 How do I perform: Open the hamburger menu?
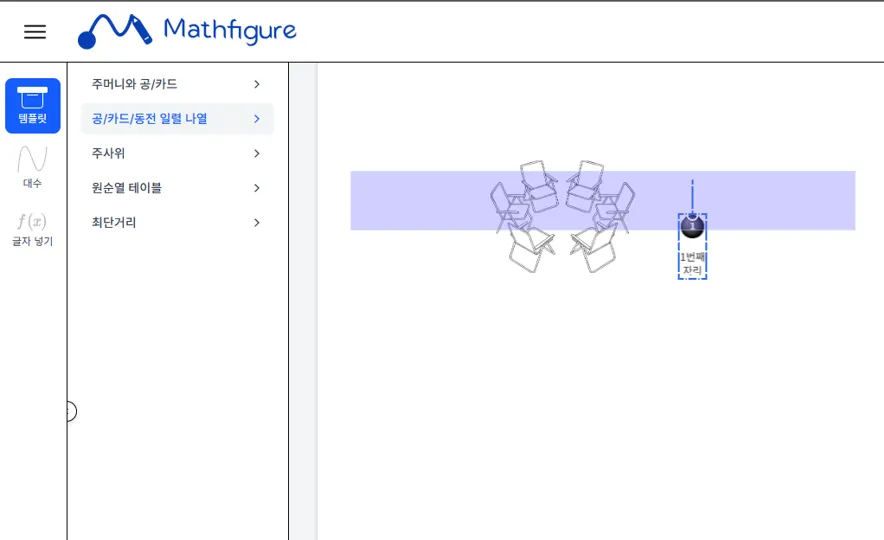pyautogui.click(x=35, y=32)
